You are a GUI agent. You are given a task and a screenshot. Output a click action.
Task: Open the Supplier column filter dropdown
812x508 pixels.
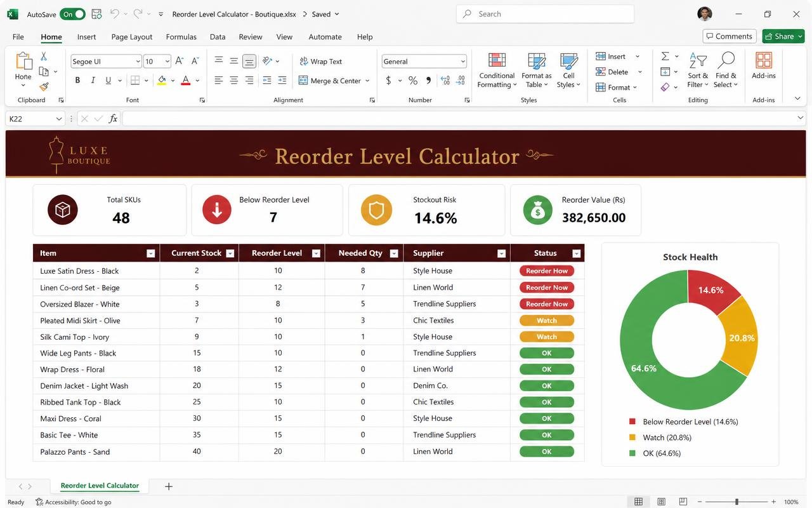pos(502,253)
